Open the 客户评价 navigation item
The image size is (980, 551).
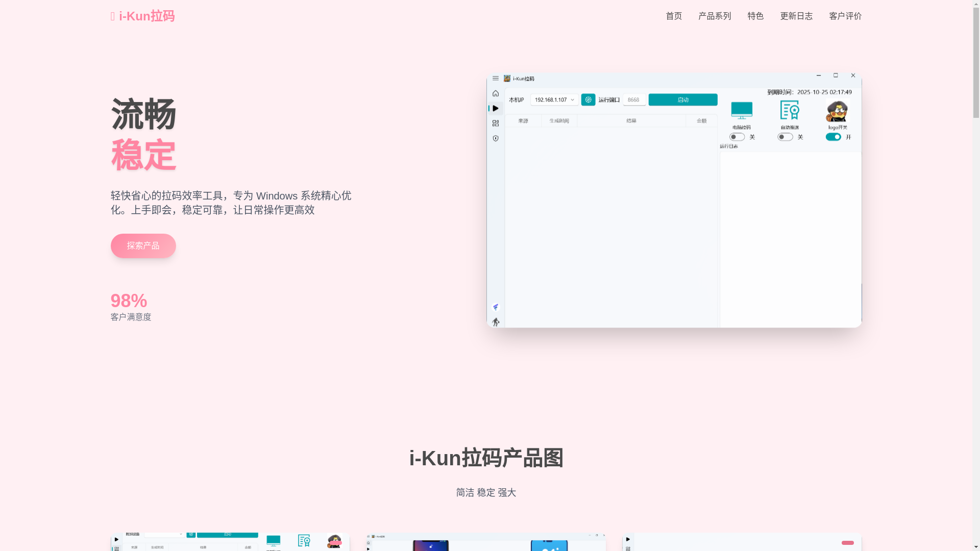(845, 16)
